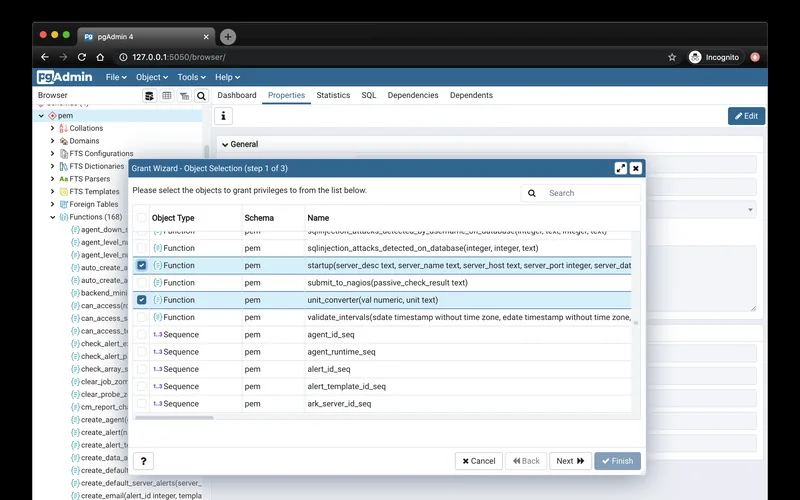Expand the Domains tree node

pos(52,141)
